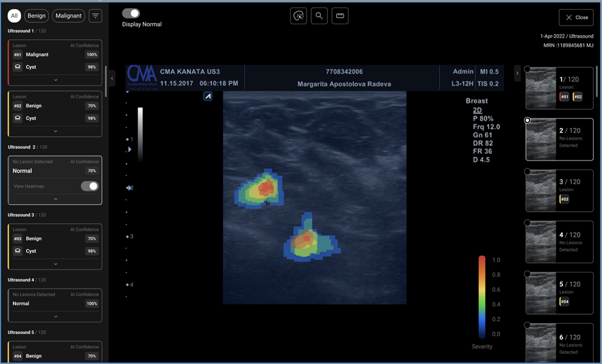
Task: Switch to the Malignant filter tab
Action: (x=69, y=16)
